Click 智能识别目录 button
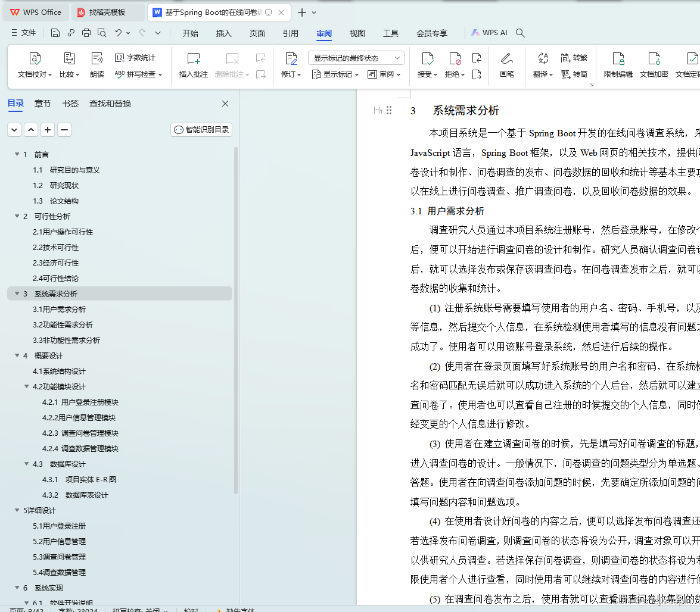 point(201,130)
